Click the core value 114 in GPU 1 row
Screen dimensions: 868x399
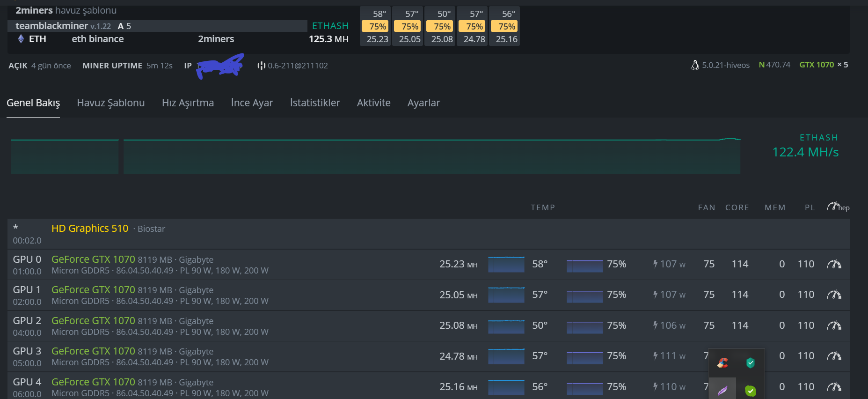pos(740,295)
